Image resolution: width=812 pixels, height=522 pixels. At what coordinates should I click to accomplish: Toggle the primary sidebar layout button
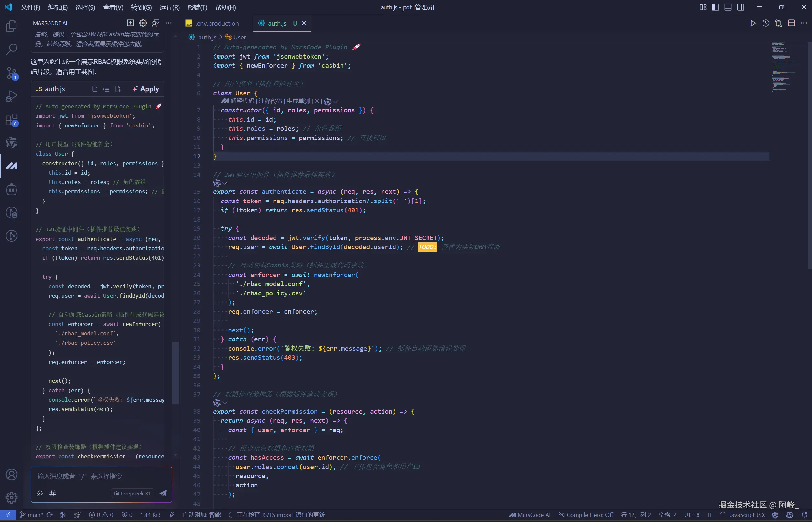coord(715,7)
